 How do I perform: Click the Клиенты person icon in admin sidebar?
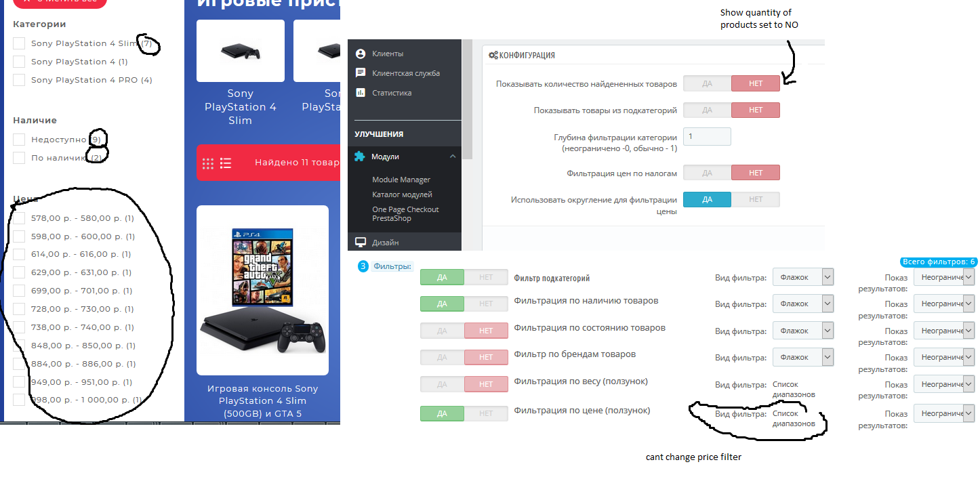click(x=361, y=54)
